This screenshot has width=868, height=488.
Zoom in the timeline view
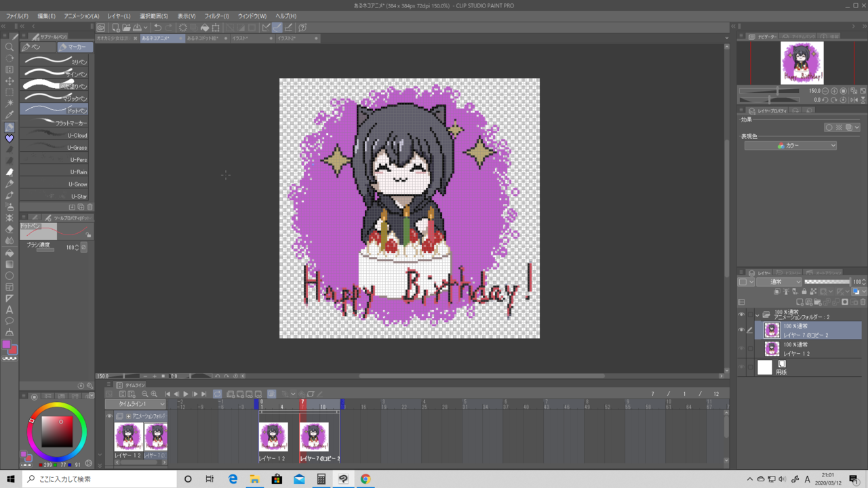(154, 394)
